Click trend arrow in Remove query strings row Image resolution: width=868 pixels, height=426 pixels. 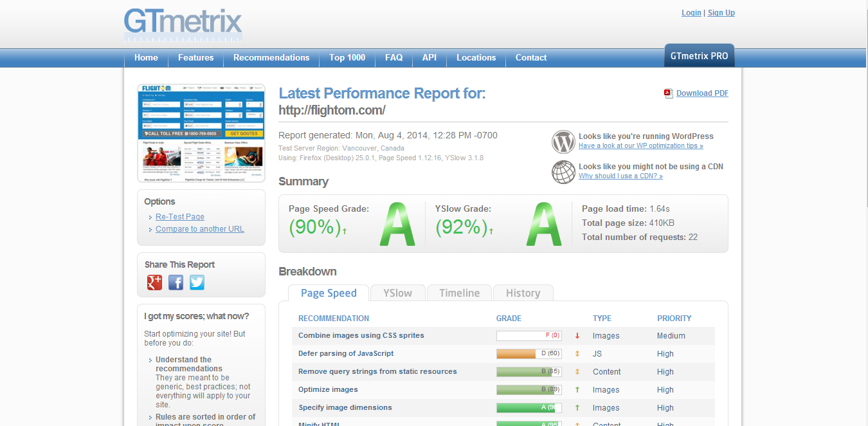tap(577, 371)
